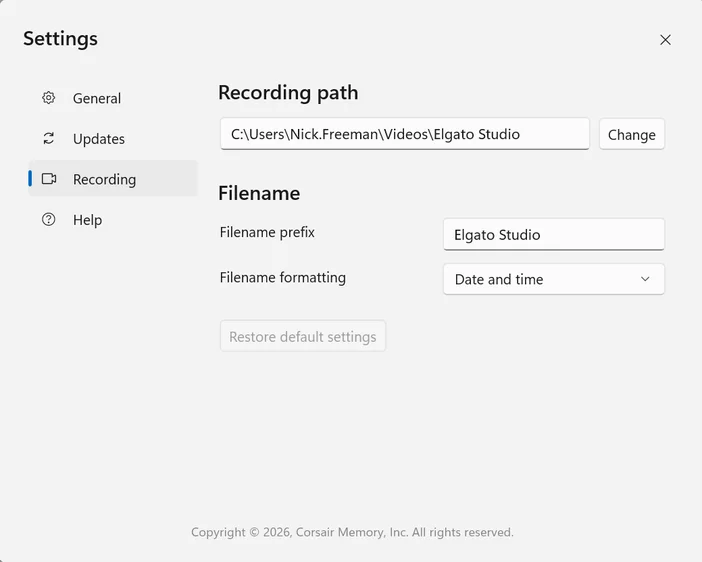The height and width of the screenshot is (562, 702).
Task: Click the refresh arrows icon beside Updates
Action: pos(48,138)
